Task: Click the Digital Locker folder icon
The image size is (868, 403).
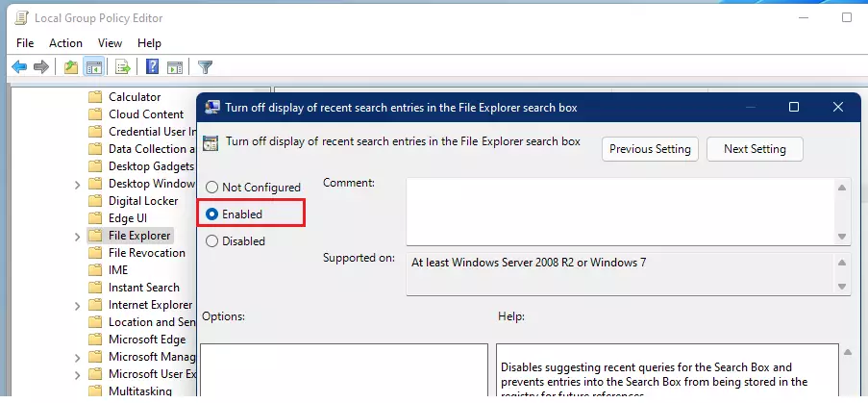Action: [x=95, y=200]
